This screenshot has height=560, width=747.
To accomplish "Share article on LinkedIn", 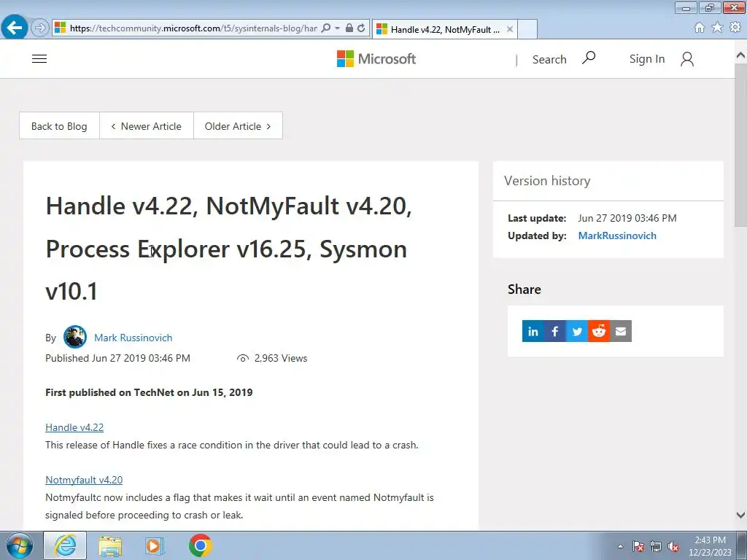I will pyautogui.click(x=533, y=331).
